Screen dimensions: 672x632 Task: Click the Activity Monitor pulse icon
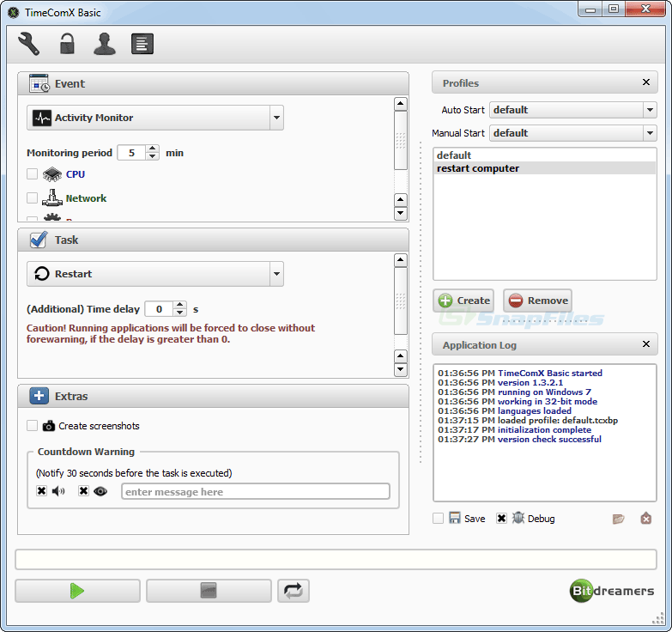42,118
